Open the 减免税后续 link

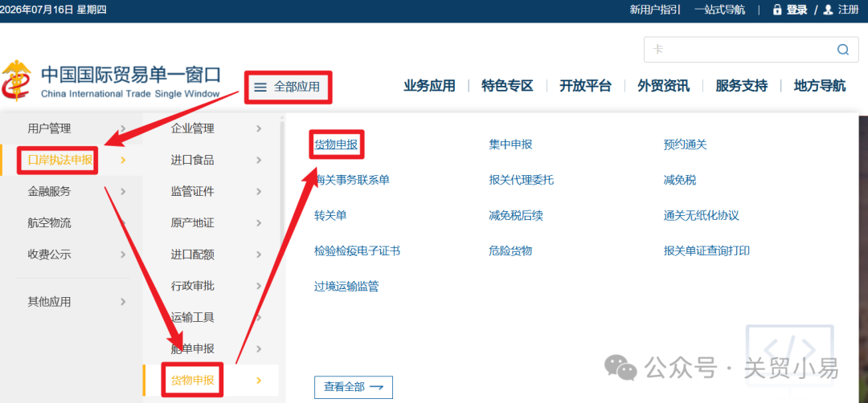click(x=516, y=216)
